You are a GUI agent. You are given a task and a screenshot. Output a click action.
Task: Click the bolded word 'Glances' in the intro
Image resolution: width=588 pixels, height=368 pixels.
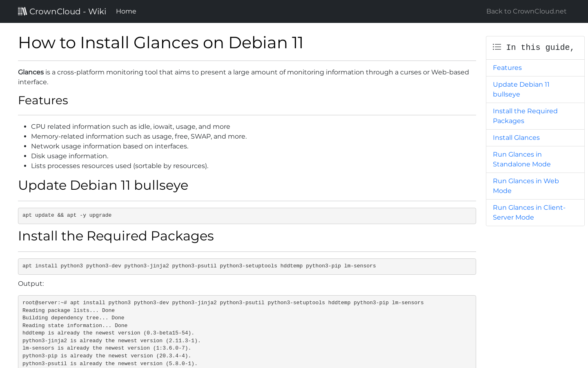tap(31, 72)
